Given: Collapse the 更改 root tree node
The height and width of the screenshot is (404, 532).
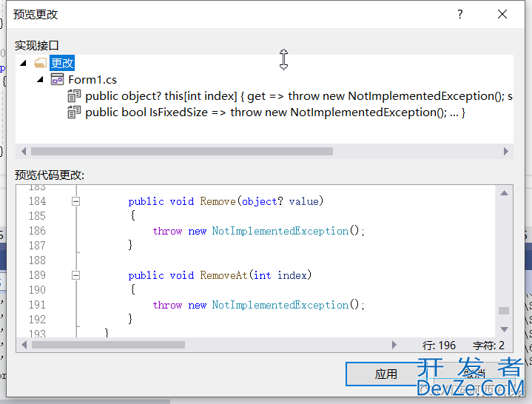Looking at the screenshot, I should [23, 63].
